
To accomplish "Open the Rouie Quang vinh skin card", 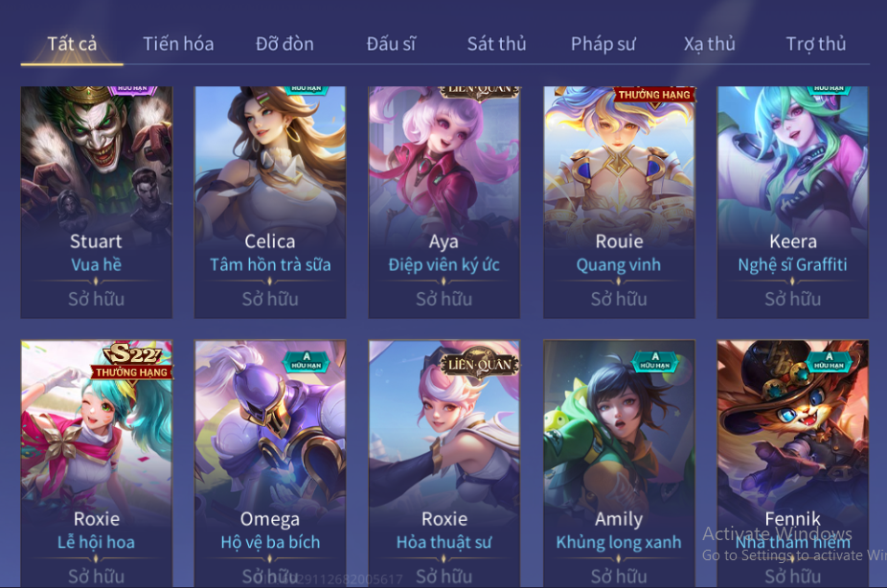I will [x=619, y=202].
